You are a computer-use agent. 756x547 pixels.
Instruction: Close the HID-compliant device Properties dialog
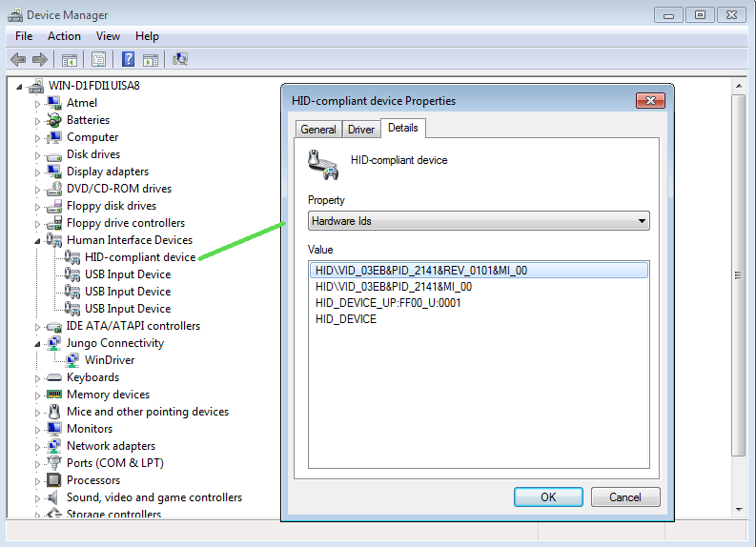650,100
